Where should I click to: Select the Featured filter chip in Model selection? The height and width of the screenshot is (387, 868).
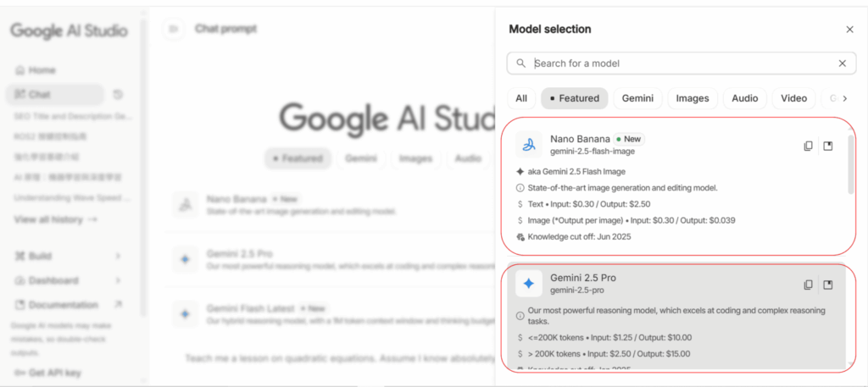pyautogui.click(x=574, y=98)
